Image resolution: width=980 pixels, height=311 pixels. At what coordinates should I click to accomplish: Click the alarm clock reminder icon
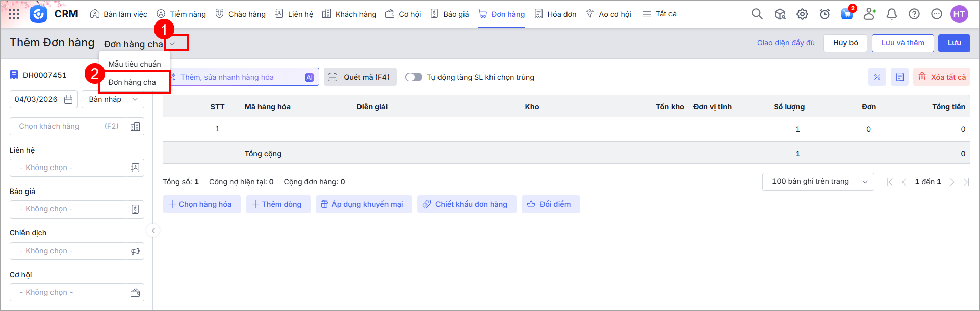click(x=824, y=14)
